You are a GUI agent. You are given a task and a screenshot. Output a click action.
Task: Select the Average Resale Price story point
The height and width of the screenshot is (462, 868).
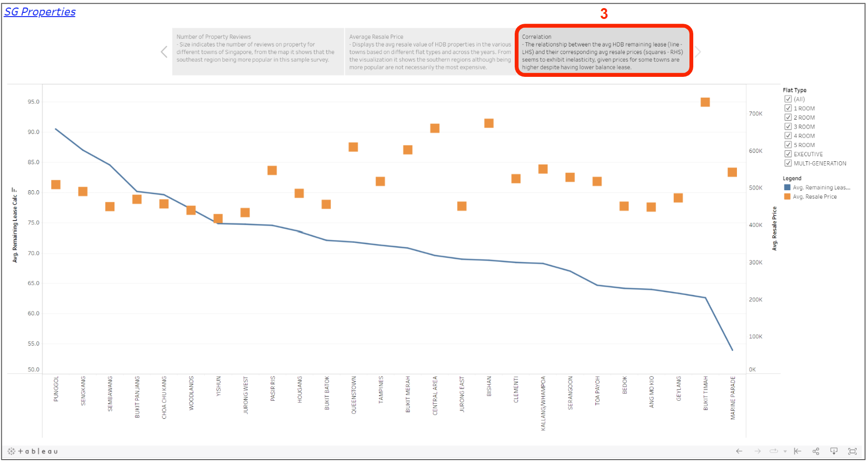[430, 51]
